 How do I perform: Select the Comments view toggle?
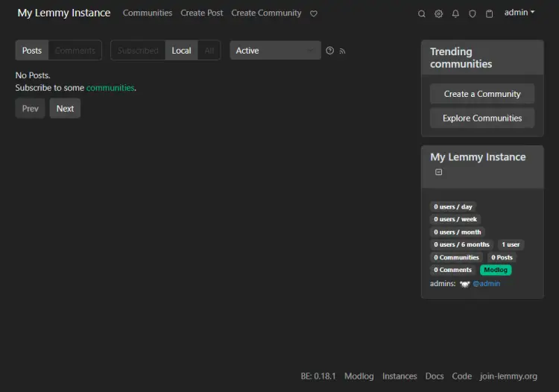75,50
